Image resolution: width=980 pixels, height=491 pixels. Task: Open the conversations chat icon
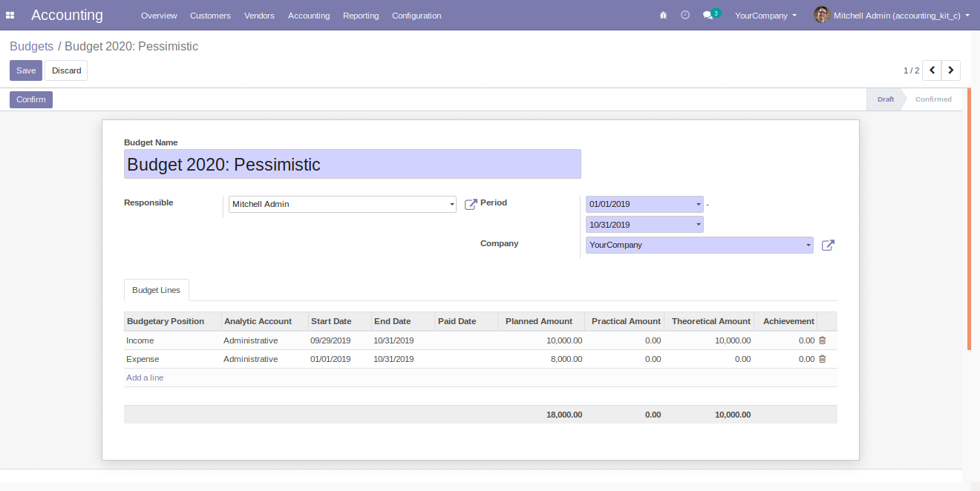[708, 16]
